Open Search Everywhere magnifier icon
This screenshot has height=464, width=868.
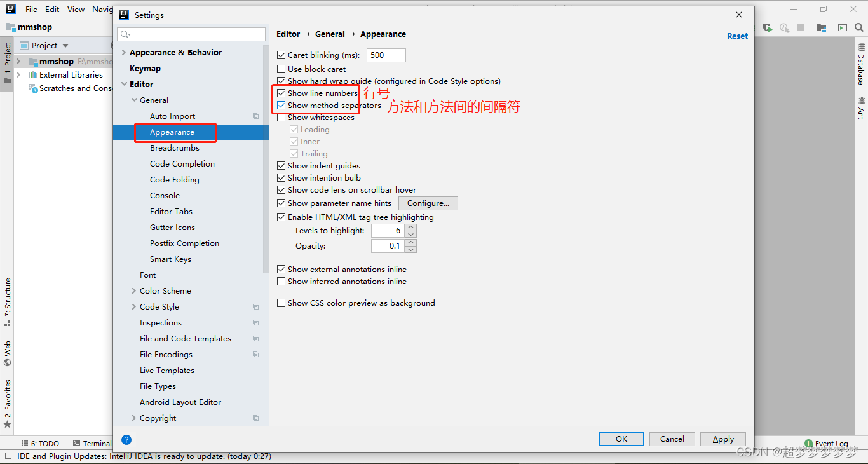pyautogui.click(x=859, y=27)
